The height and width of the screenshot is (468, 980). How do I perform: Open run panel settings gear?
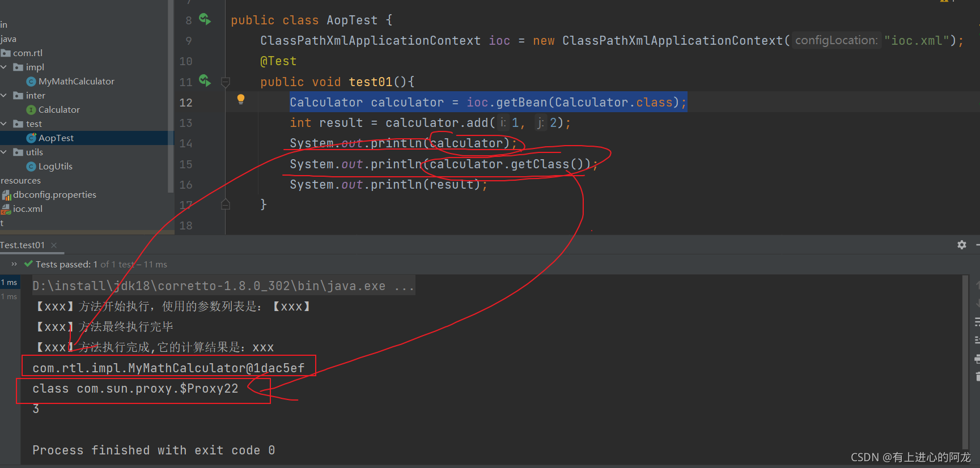[962, 245]
